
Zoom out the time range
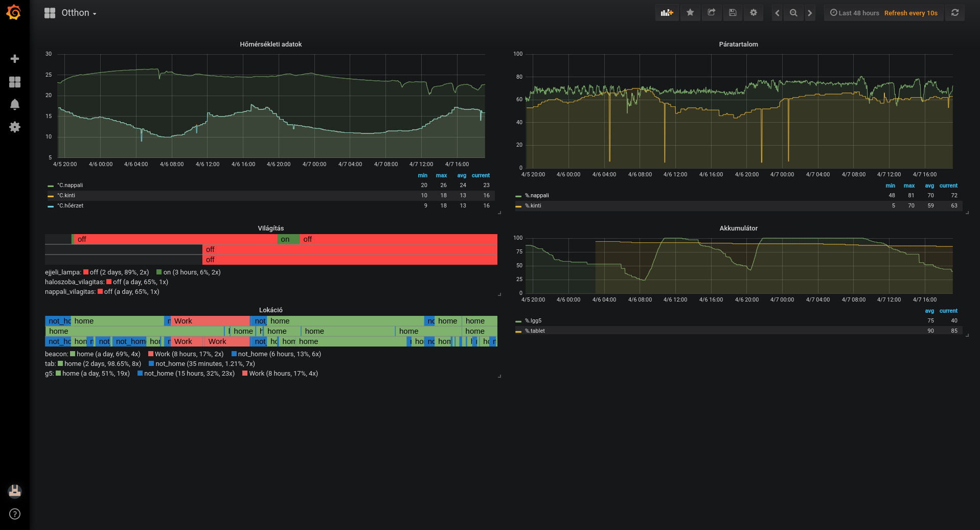[x=793, y=13]
